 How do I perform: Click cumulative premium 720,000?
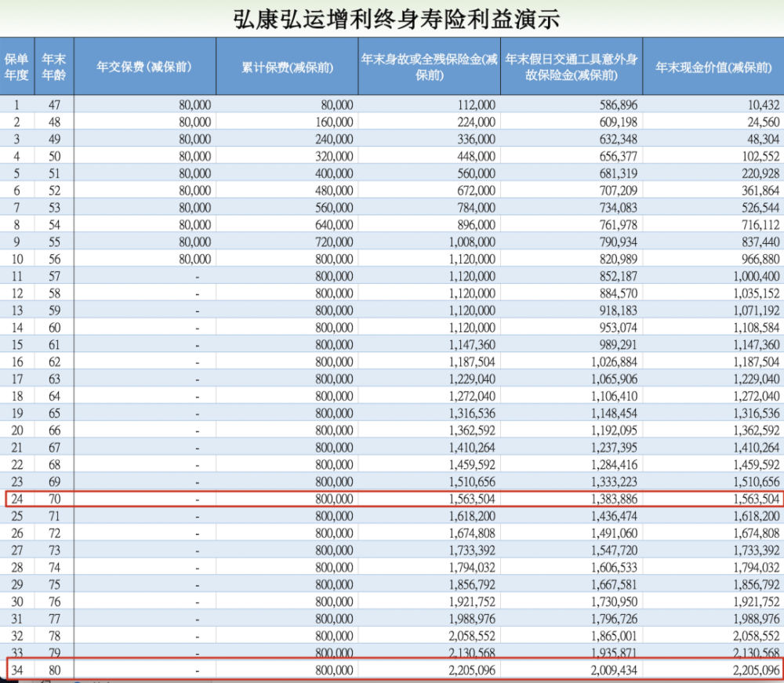(x=334, y=242)
